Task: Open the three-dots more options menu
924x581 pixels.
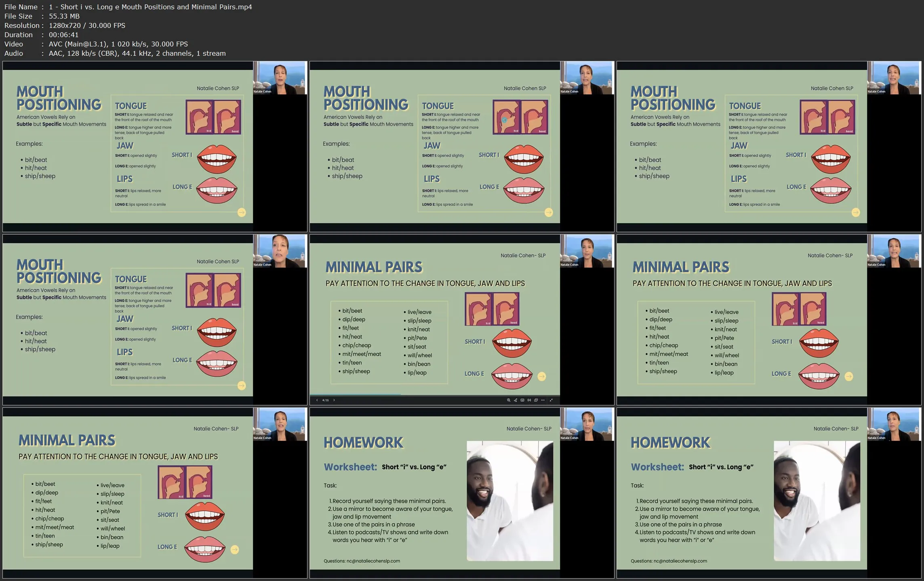Action: (543, 400)
